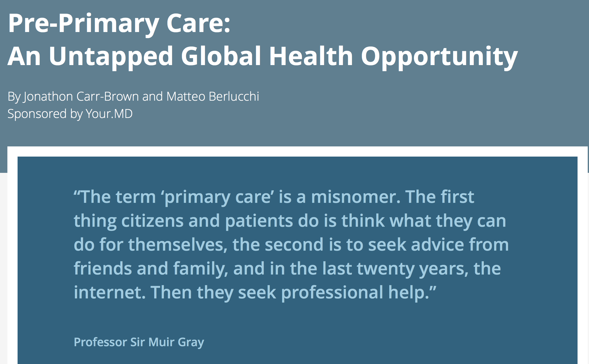
Task: Click the quote line starting "thing citizens"
Action: [290, 221]
